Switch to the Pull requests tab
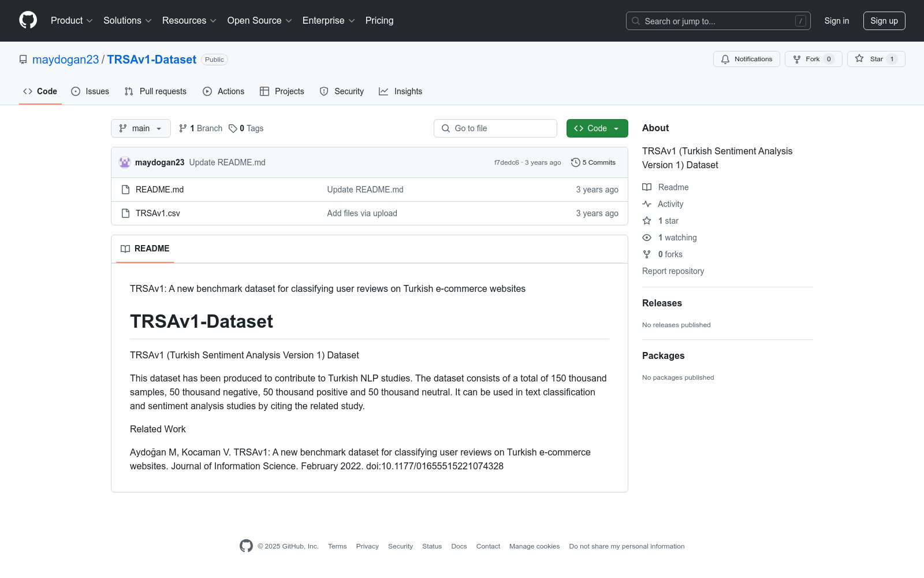 coord(155,91)
